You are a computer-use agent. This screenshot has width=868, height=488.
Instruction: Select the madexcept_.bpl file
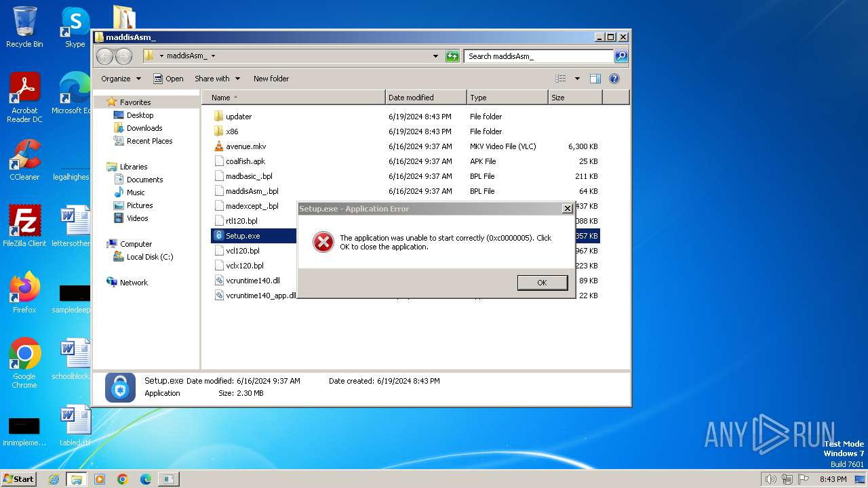[x=252, y=206]
